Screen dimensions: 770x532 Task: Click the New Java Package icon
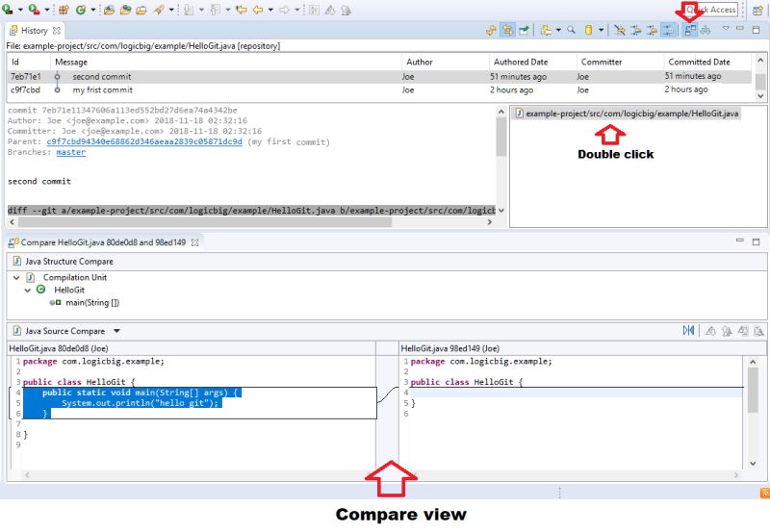[64, 10]
